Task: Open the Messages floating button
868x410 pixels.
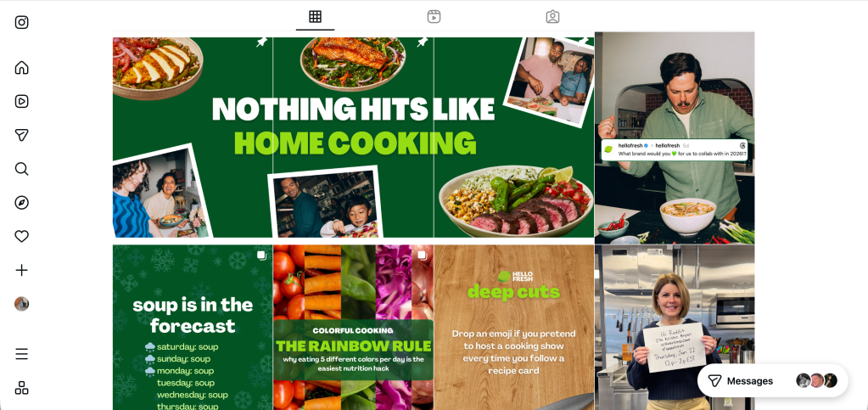Action: coord(773,380)
